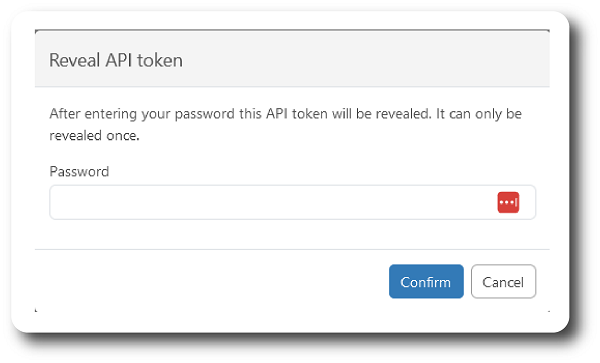Activate the LastPass fill button

(x=508, y=202)
